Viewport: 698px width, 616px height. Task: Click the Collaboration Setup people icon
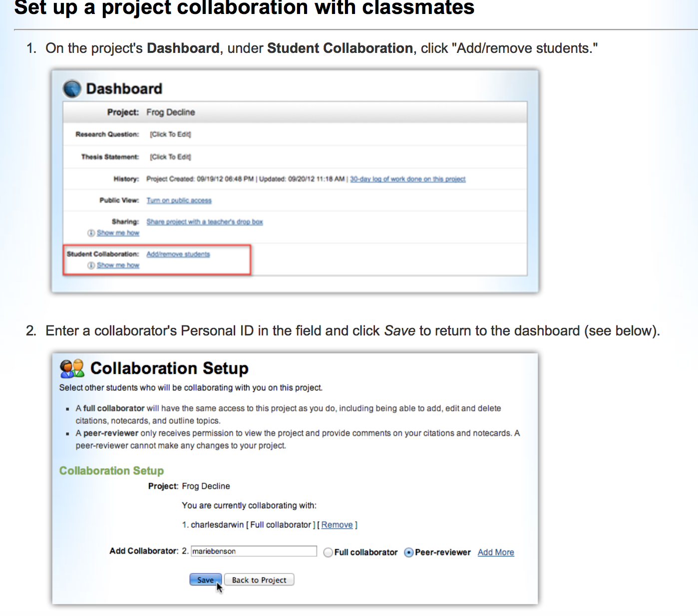(x=71, y=368)
